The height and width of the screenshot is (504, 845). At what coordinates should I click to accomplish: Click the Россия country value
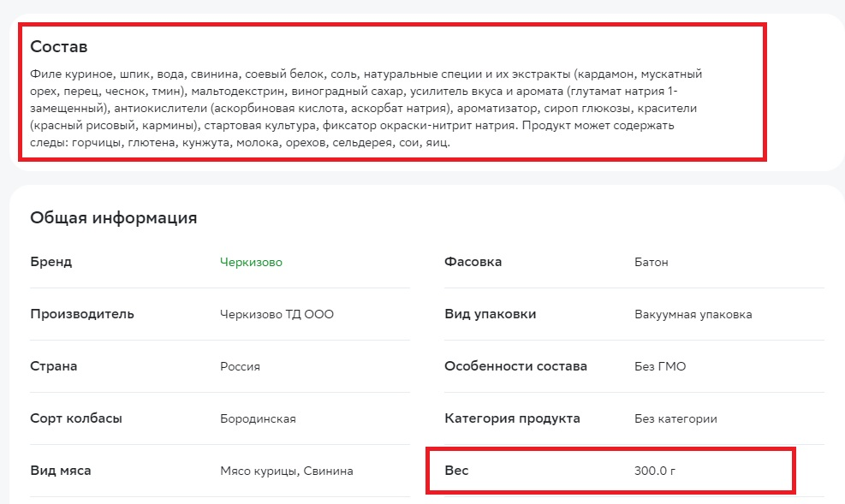click(x=240, y=367)
